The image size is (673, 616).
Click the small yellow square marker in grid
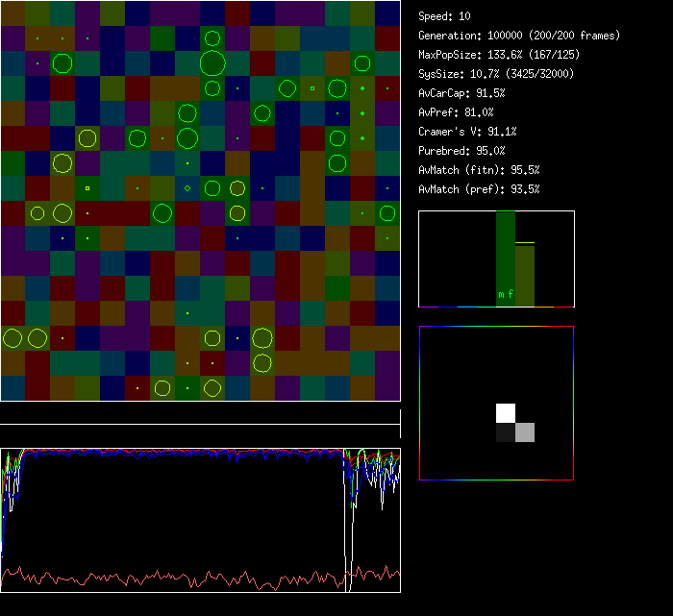[x=87, y=188]
